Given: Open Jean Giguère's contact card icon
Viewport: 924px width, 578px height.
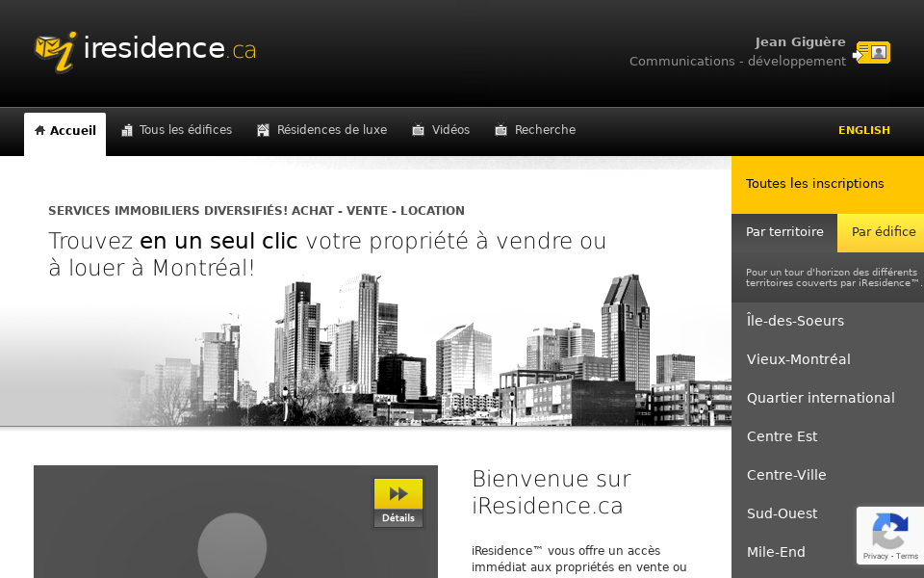Looking at the screenshot, I should pos(876,53).
